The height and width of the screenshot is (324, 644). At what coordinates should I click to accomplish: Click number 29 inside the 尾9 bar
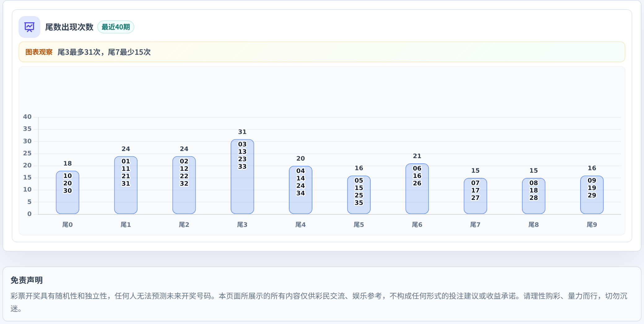click(x=592, y=195)
